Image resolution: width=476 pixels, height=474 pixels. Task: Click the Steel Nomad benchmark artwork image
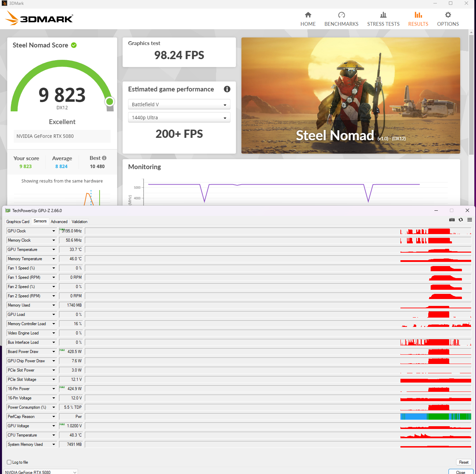pyautogui.click(x=351, y=96)
